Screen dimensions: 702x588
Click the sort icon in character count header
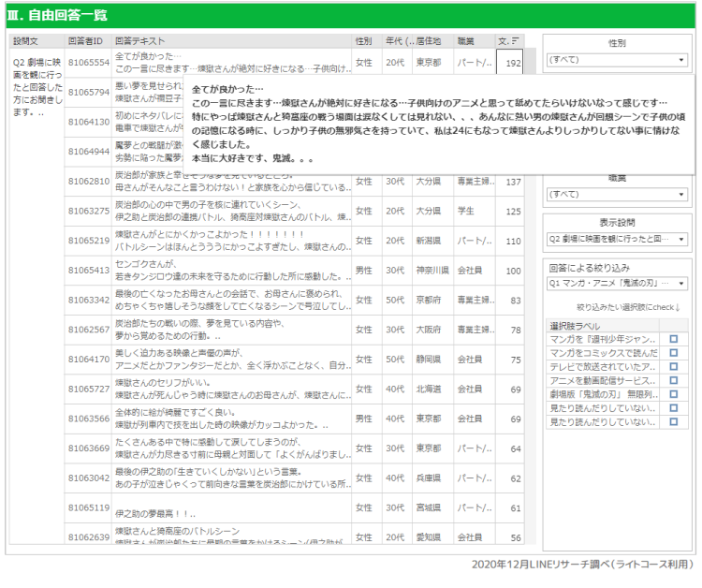point(517,42)
